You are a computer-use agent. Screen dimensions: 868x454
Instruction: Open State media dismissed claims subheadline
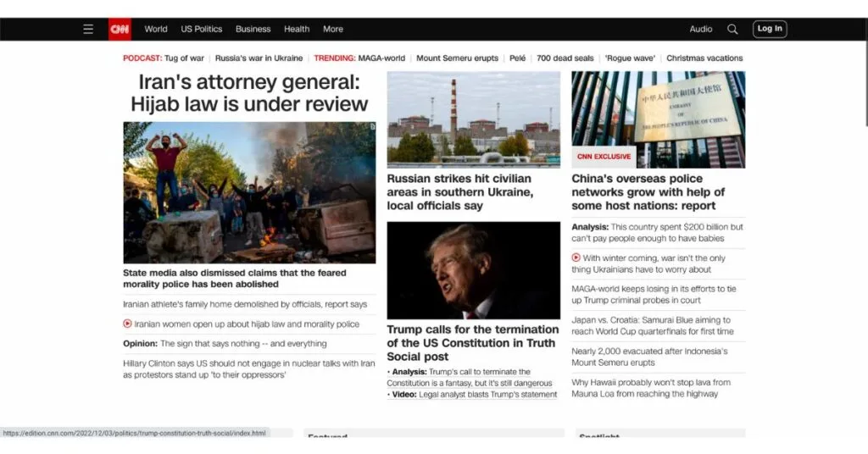[235, 278]
